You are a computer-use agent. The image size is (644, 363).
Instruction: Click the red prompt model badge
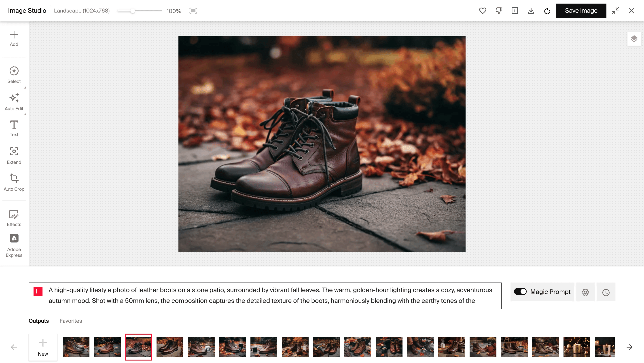[x=38, y=291]
